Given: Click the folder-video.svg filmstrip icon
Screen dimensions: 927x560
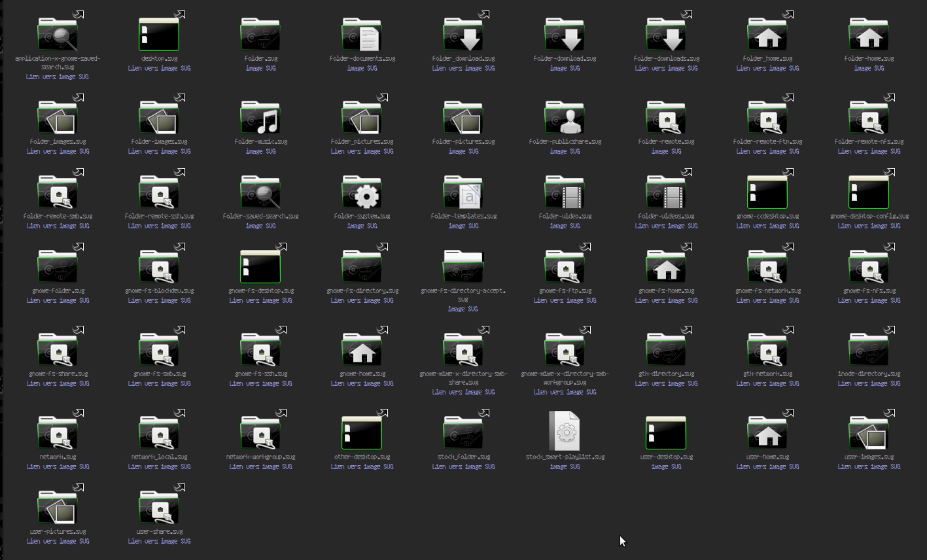Looking at the screenshot, I should pos(565,192).
